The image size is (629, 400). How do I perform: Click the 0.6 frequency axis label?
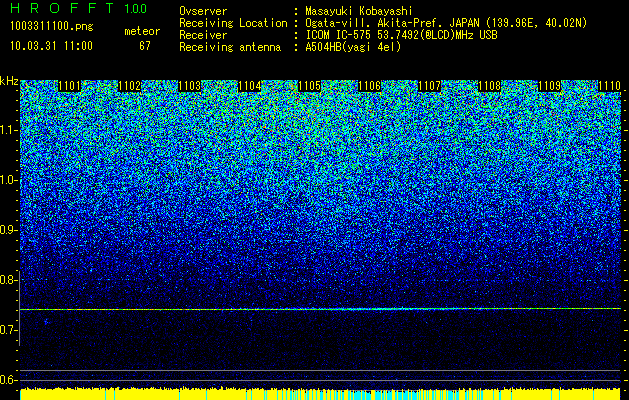(x=8, y=380)
